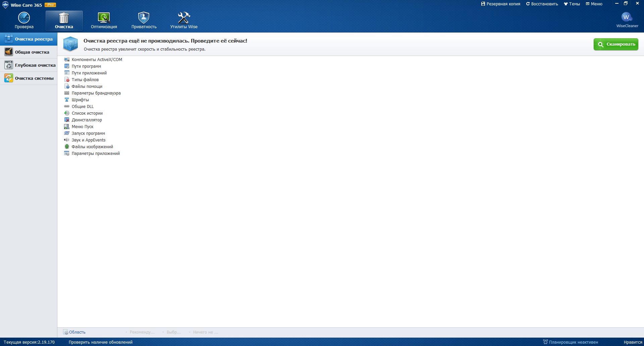Click Нравится in the status bar
644x346 pixels.
(x=633, y=342)
